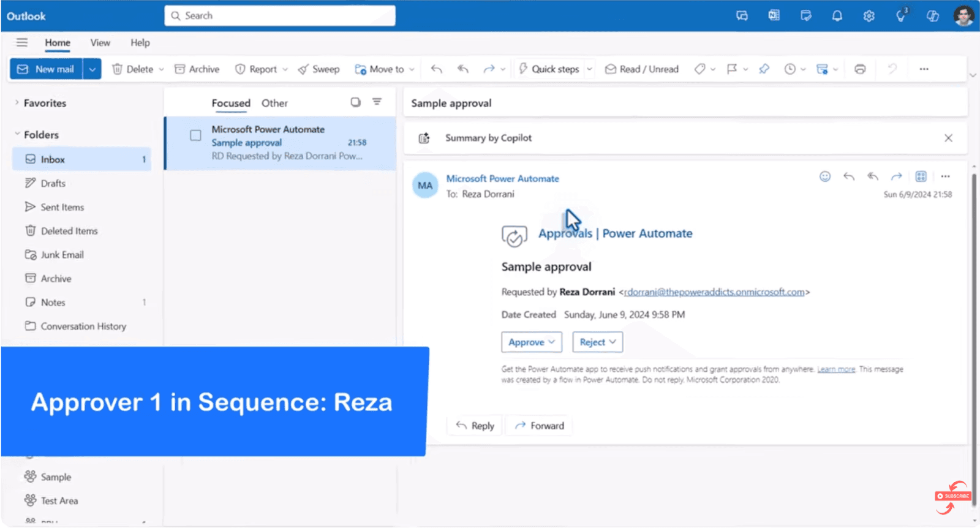Add an emoji reaction to the email

825,176
